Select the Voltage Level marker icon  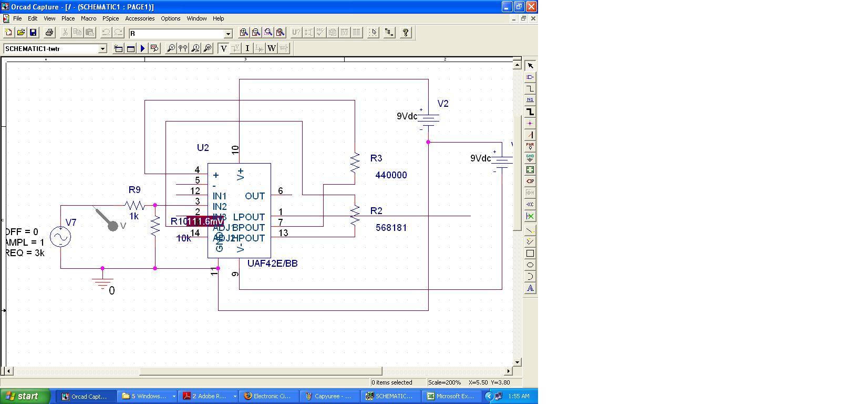pyautogui.click(x=171, y=48)
